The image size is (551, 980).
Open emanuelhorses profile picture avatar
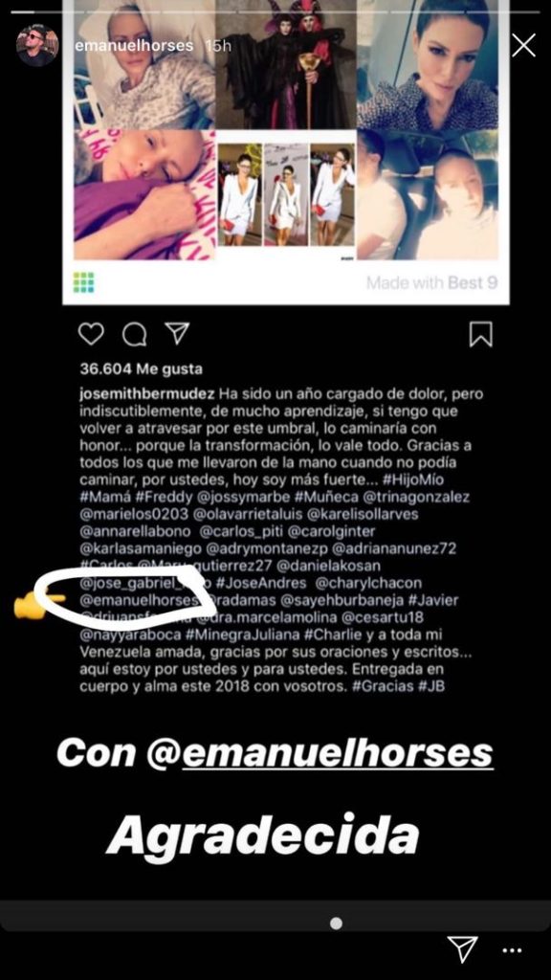[x=37, y=46]
